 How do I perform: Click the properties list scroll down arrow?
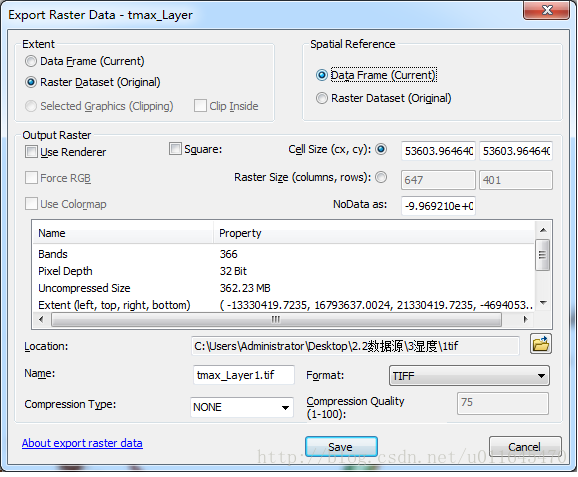pos(543,303)
